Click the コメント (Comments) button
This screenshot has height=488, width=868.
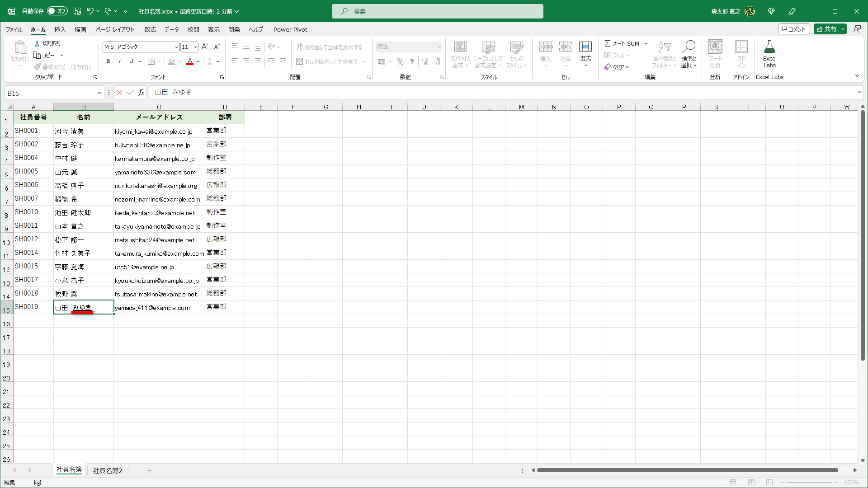point(794,29)
